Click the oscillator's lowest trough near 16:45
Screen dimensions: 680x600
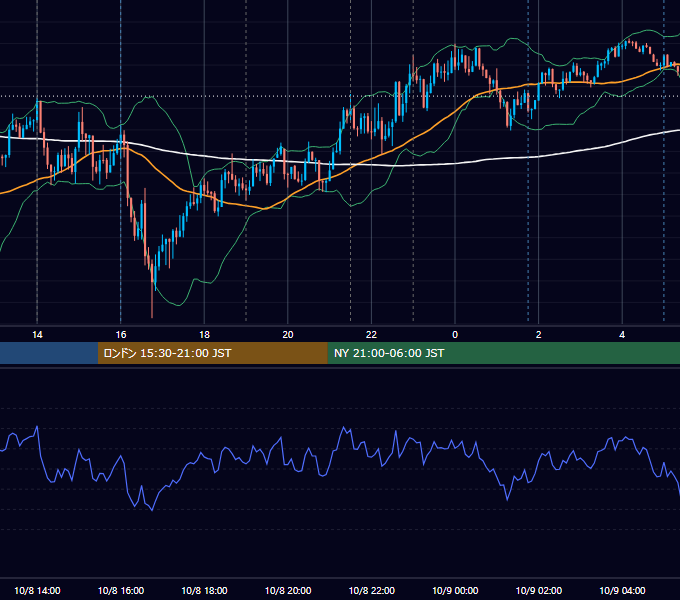152,510
